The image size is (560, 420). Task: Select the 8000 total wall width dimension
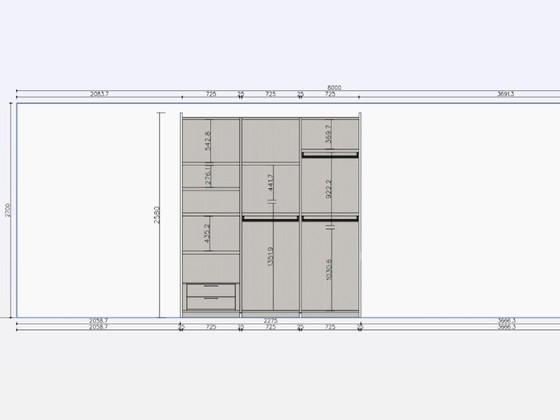click(334, 88)
